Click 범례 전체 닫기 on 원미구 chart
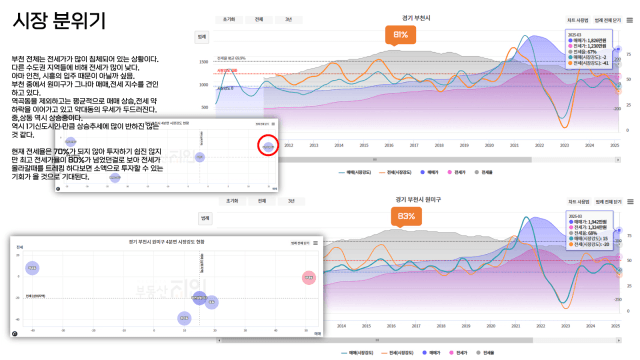 tap(608, 202)
